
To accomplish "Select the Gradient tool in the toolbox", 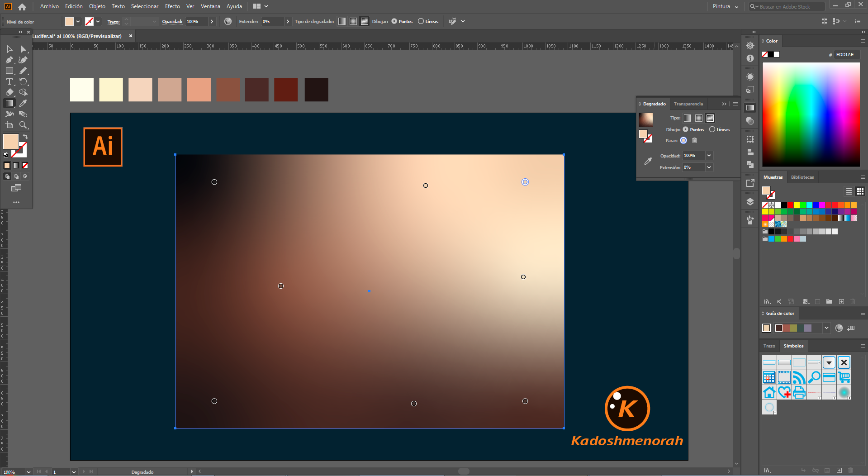I will [x=9, y=103].
